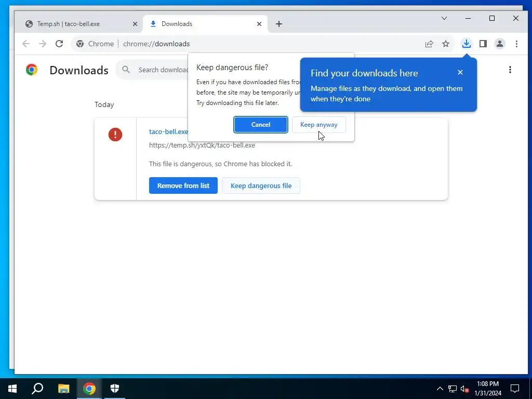Open the taco-bell.exe file name link
This screenshot has height=399, width=532.
[168, 131]
